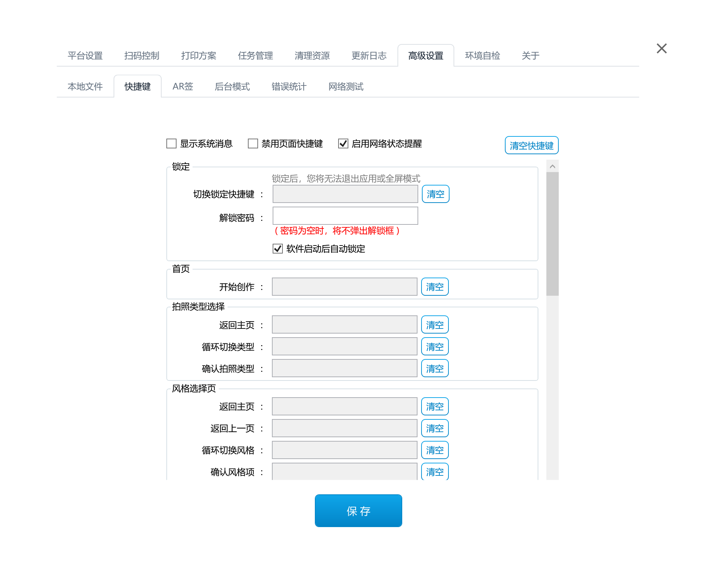Click the 循环切换类型 shortcut field

click(x=345, y=346)
